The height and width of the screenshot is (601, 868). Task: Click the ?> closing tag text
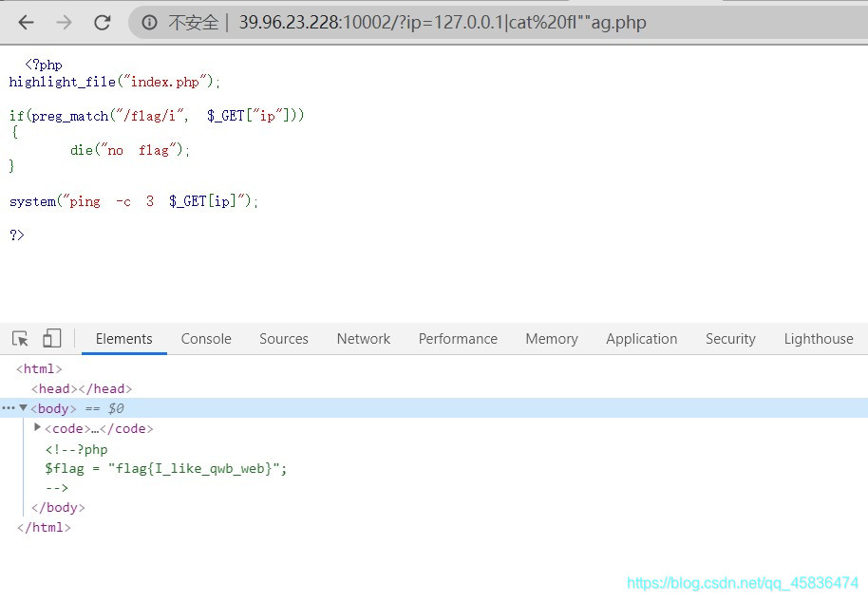(x=16, y=235)
